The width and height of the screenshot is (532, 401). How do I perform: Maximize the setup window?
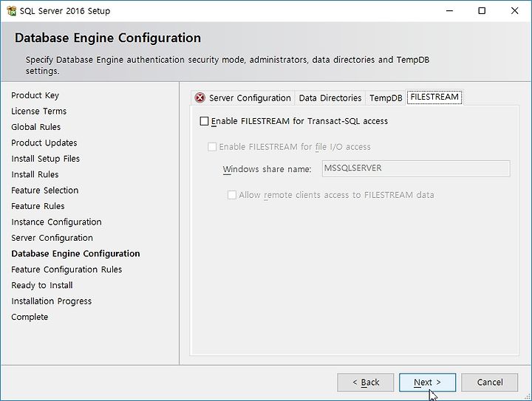pos(482,11)
